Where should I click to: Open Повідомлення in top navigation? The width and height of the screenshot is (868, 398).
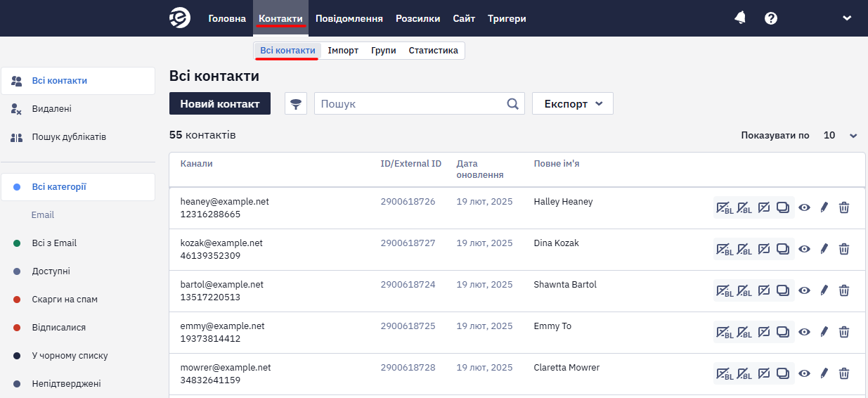coord(349,18)
